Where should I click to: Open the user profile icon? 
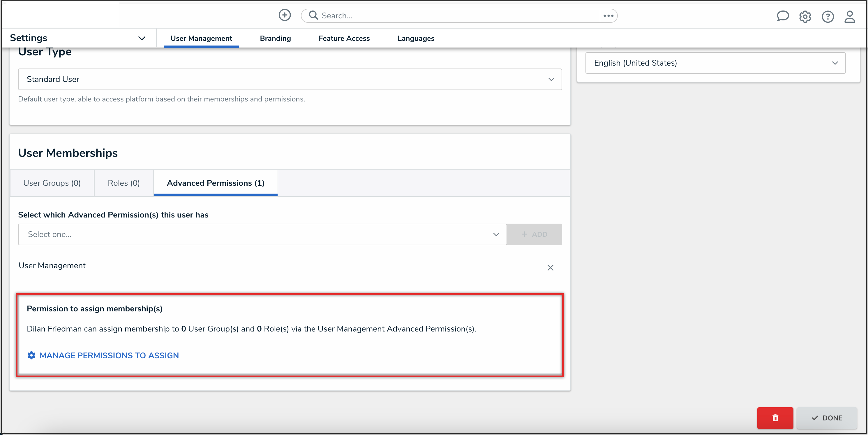tap(849, 17)
